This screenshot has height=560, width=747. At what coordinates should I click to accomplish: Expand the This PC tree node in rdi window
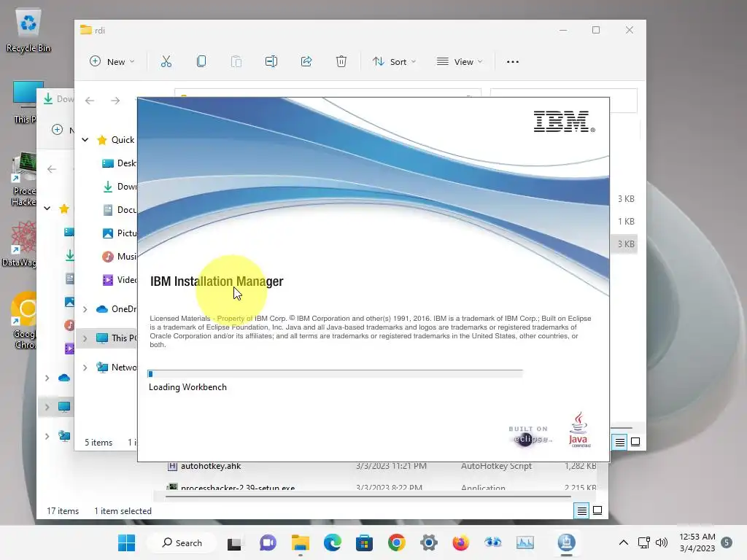point(85,338)
